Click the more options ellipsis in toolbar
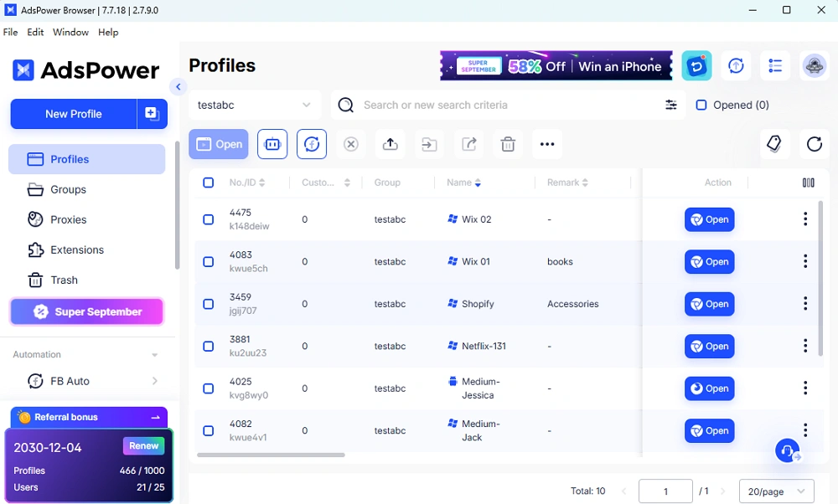Viewport: 838px width, 504px height. click(x=547, y=144)
